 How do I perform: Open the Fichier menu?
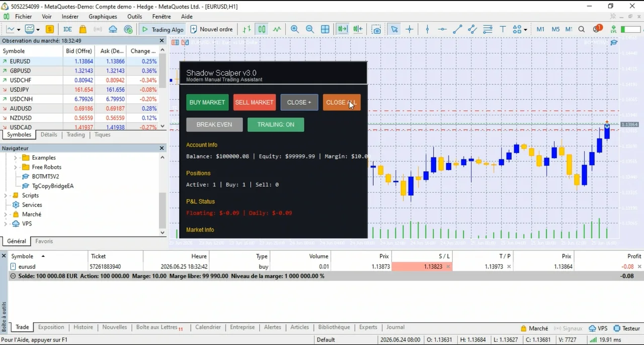pos(24,17)
